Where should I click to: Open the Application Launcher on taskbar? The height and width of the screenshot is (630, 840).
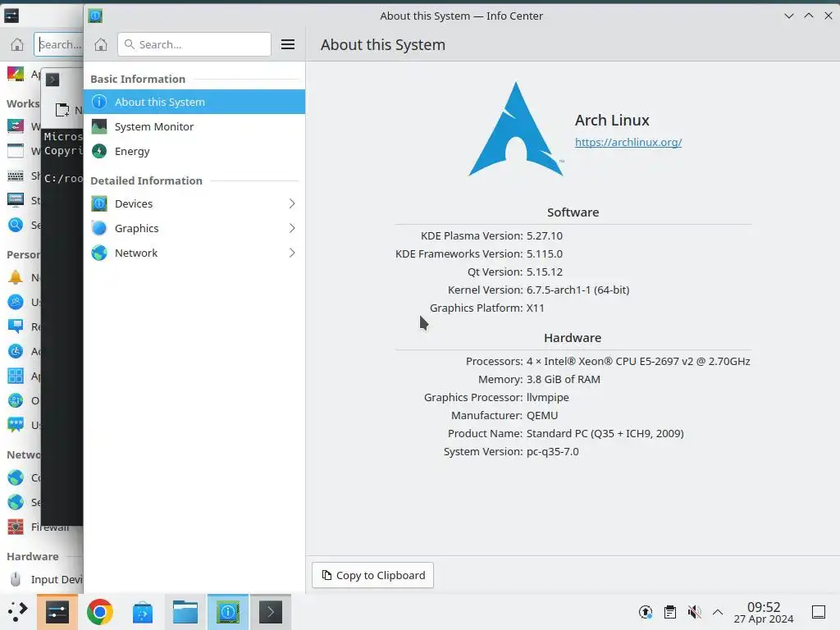pos(17,612)
